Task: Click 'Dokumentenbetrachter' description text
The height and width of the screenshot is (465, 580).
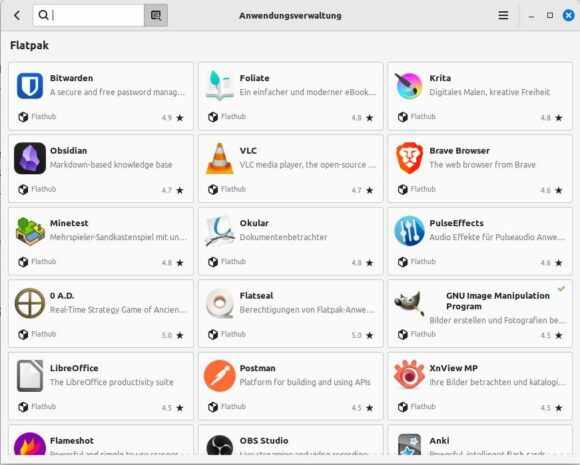Action: [283, 237]
